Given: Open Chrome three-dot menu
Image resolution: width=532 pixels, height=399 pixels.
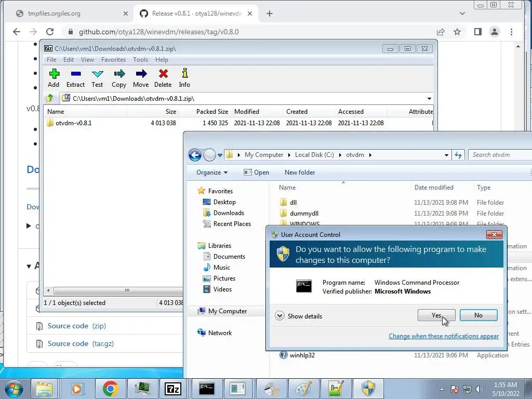Looking at the screenshot, I should 511,32.
